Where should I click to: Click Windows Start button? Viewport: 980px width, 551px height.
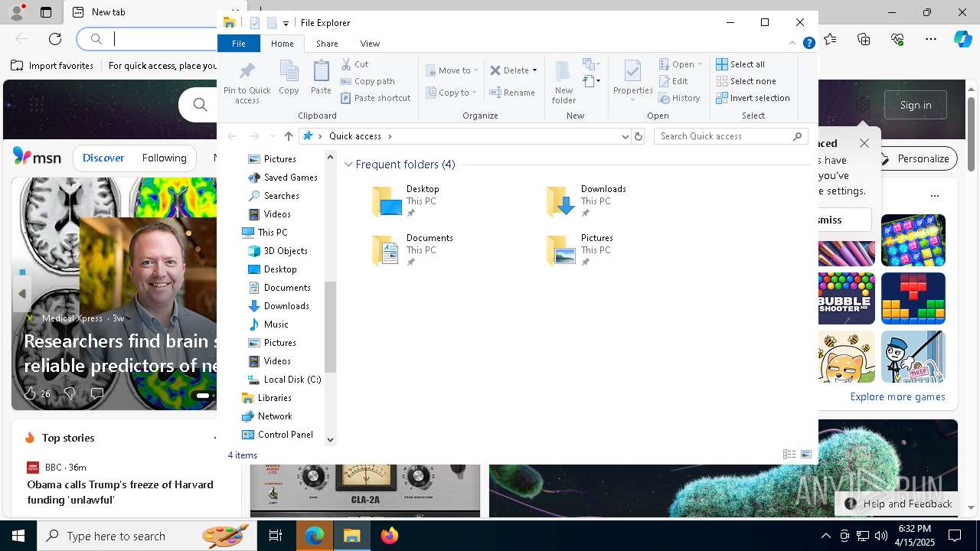point(18,536)
